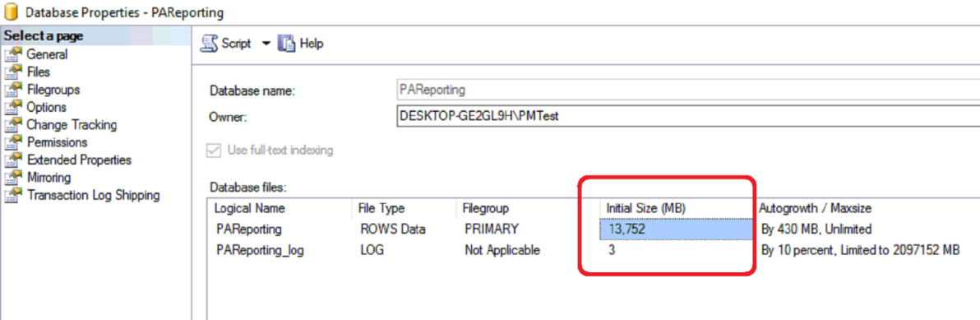This screenshot has height=320, width=980.
Task: Click the Options page icon
Action: 13,107
